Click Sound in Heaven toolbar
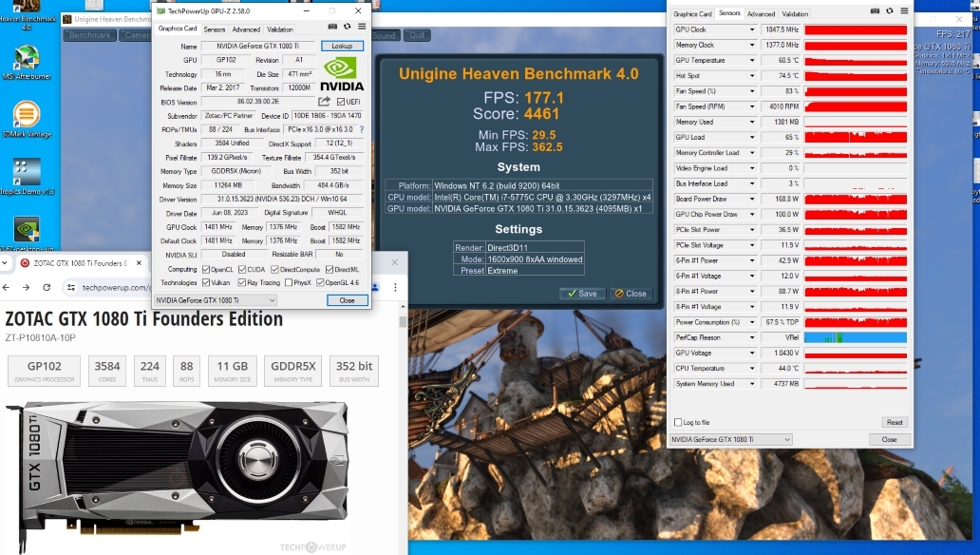Image resolution: width=980 pixels, height=555 pixels. pyautogui.click(x=384, y=35)
